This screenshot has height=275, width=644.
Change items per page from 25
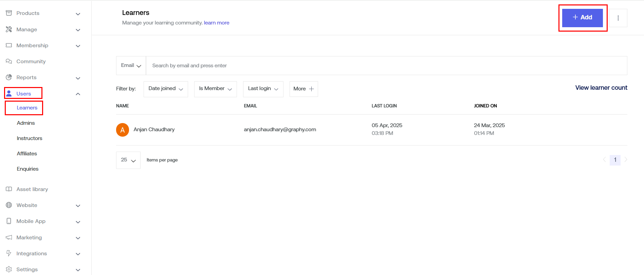128,160
